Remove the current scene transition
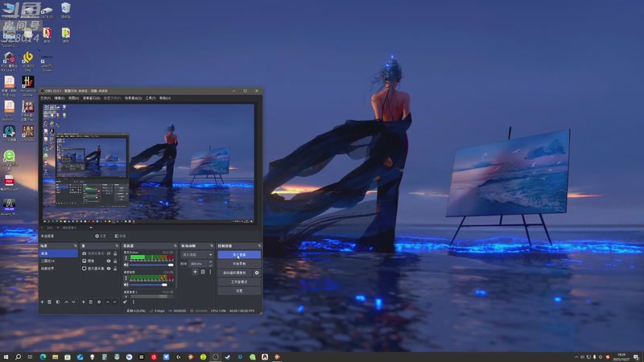The image size is (644, 362). 203,272
